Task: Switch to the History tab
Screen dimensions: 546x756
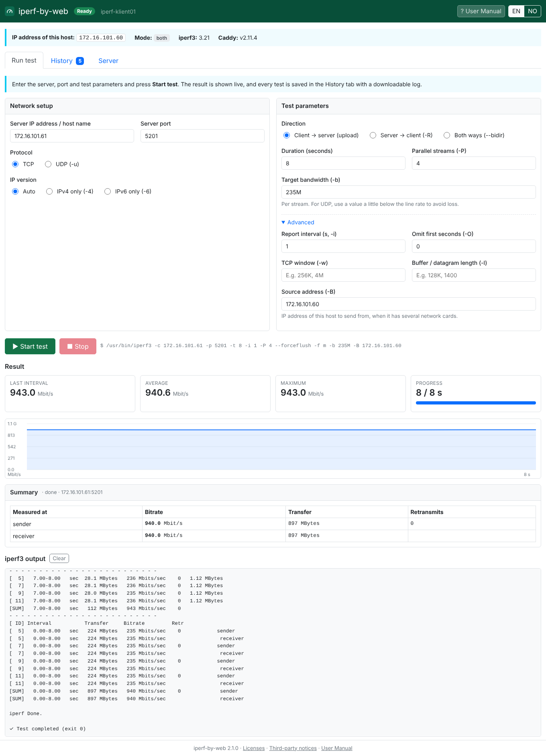Action: click(67, 61)
